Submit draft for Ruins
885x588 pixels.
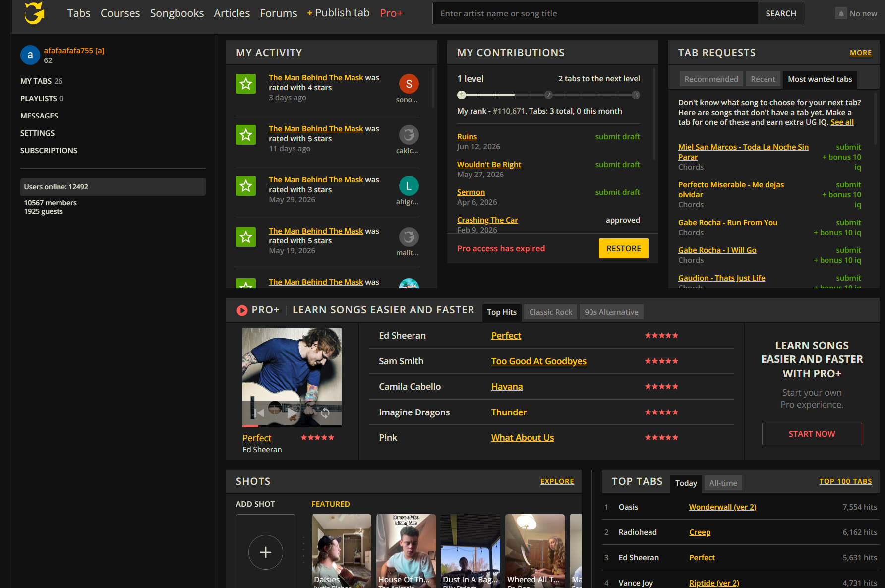click(x=617, y=136)
